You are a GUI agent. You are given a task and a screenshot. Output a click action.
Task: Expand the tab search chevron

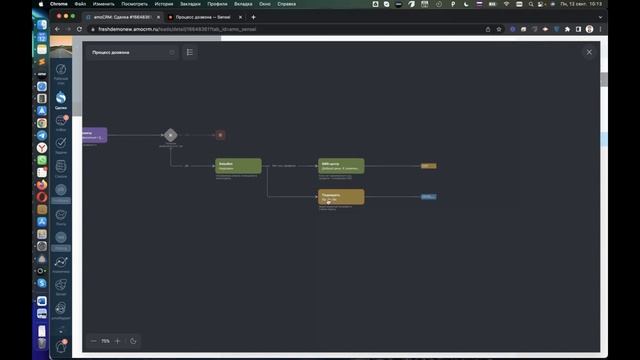click(x=600, y=17)
